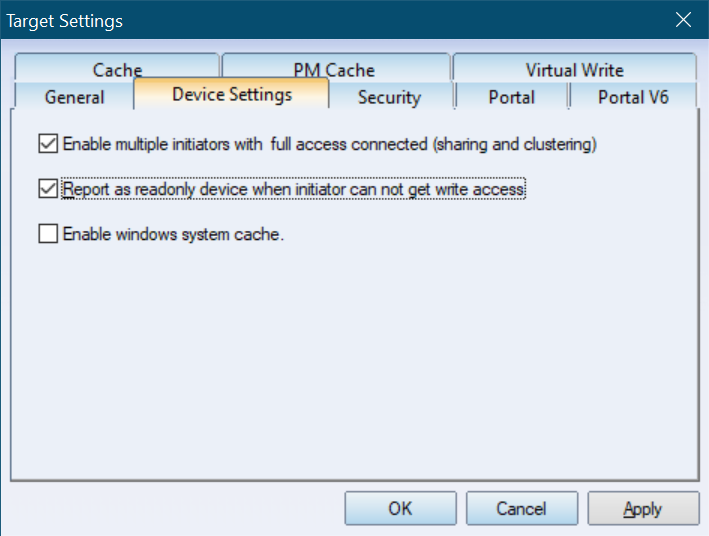This screenshot has height=536, width=709.
Task: Go to the General tab
Action: coord(75,96)
